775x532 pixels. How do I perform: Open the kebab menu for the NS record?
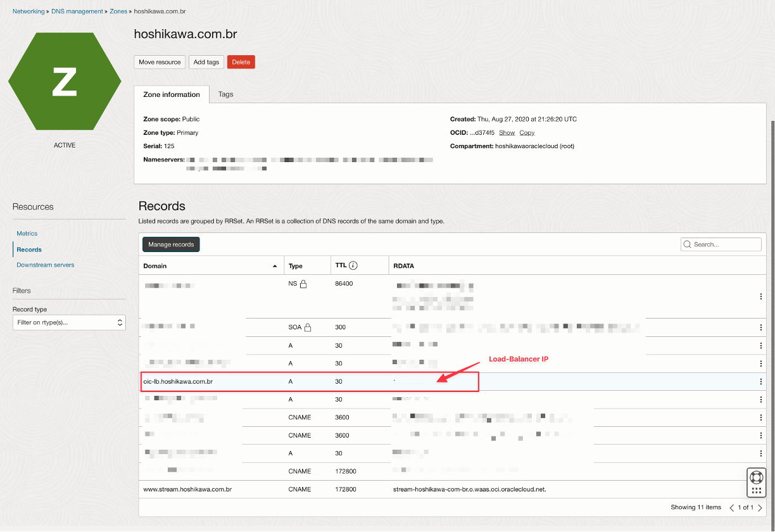tap(760, 296)
